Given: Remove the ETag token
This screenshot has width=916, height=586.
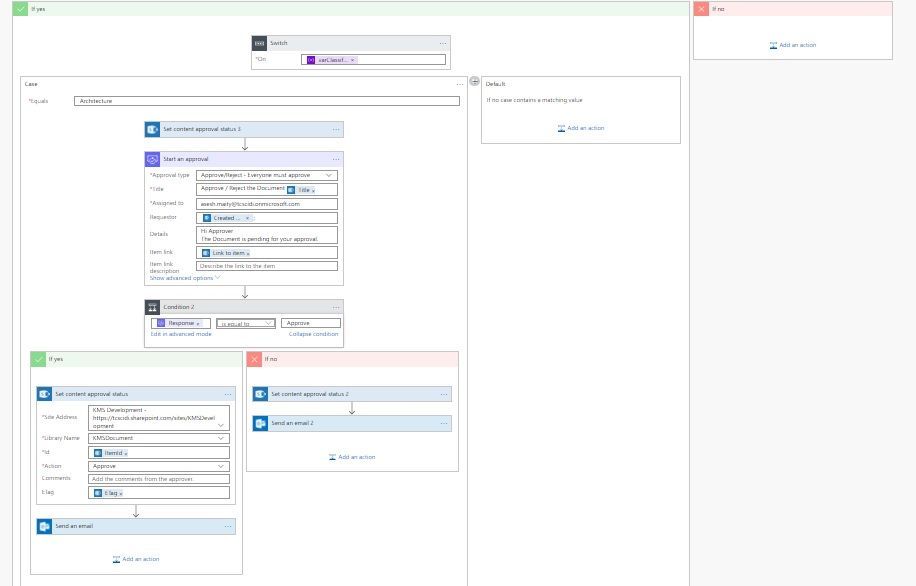Looking at the screenshot, I should [x=121, y=494].
